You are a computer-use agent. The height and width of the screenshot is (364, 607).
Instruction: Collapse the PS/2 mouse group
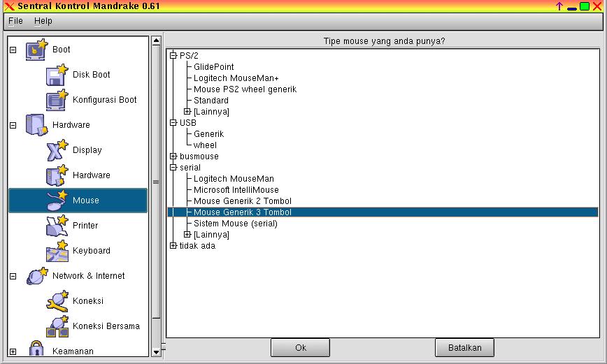click(x=173, y=56)
